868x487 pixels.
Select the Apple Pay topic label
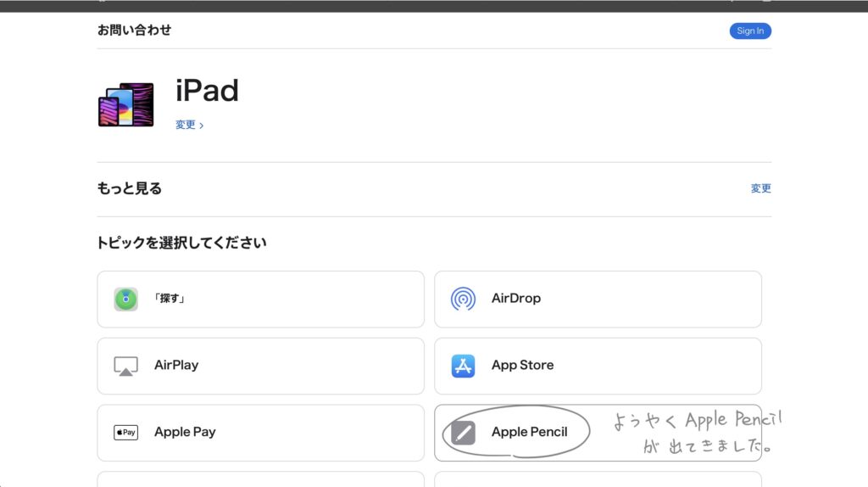click(185, 432)
